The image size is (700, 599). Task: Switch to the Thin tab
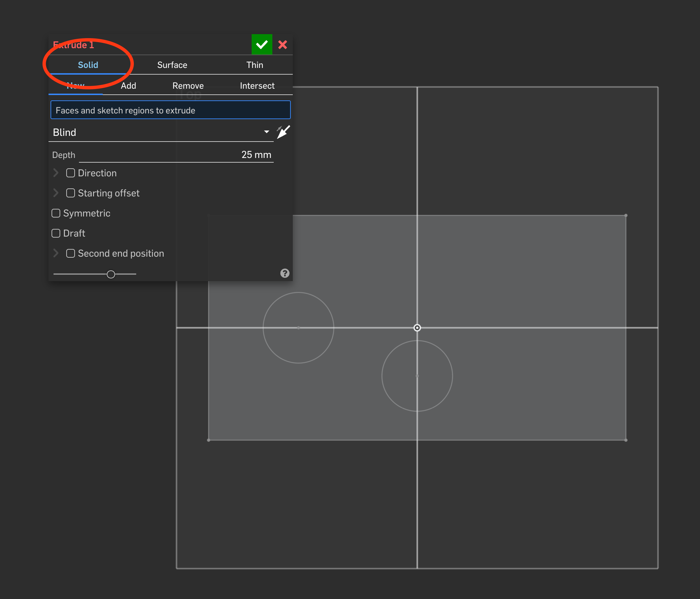pos(254,65)
